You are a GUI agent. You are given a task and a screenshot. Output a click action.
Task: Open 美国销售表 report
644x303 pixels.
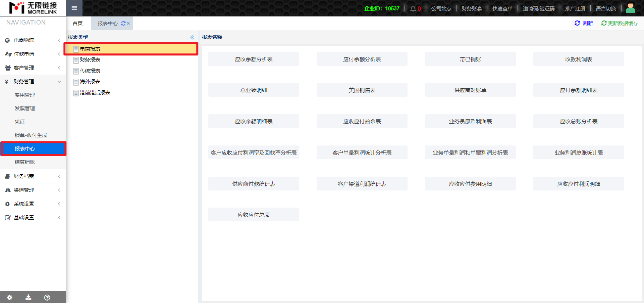pos(362,90)
